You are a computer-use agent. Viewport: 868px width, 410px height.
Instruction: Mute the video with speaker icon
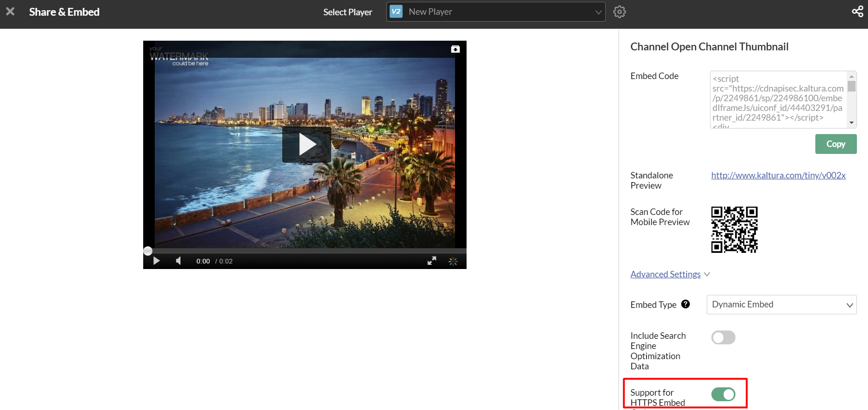178,261
